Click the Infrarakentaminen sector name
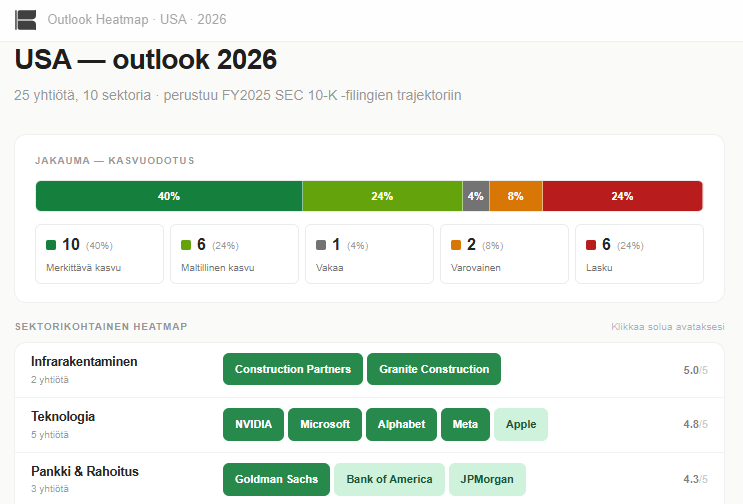 (84, 361)
